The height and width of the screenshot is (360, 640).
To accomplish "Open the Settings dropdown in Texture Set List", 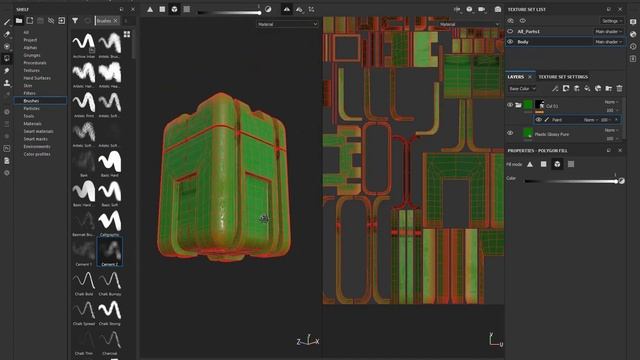I will [612, 21].
